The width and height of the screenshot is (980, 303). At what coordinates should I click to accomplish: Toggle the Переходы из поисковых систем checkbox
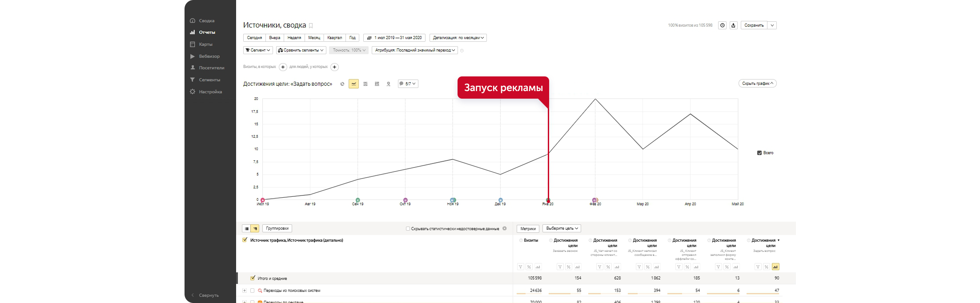(x=252, y=291)
